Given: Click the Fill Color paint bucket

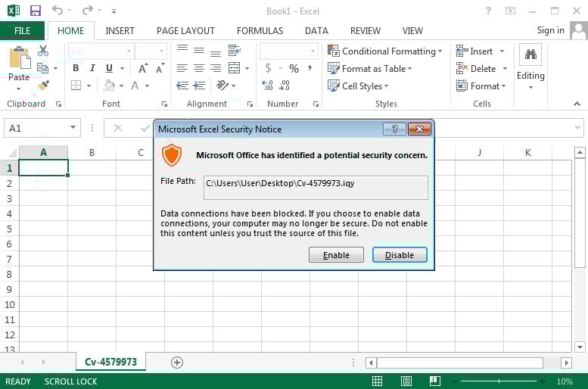Looking at the screenshot, I should (x=109, y=86).
